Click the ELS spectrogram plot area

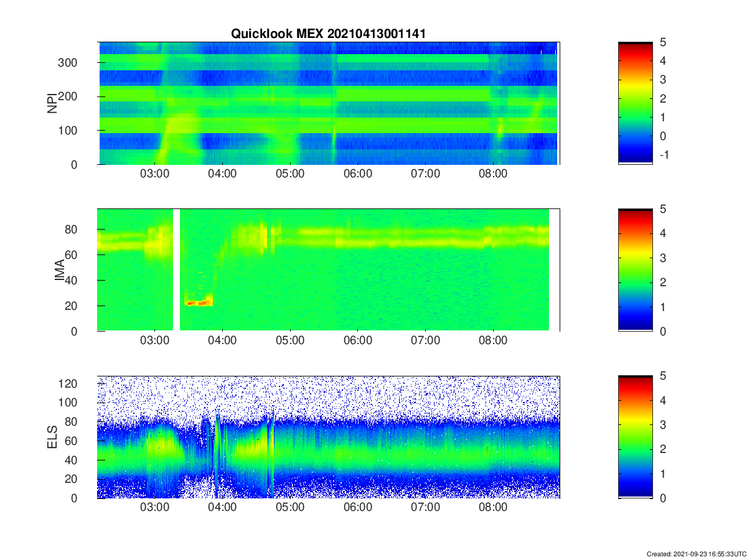coord(329,437)
